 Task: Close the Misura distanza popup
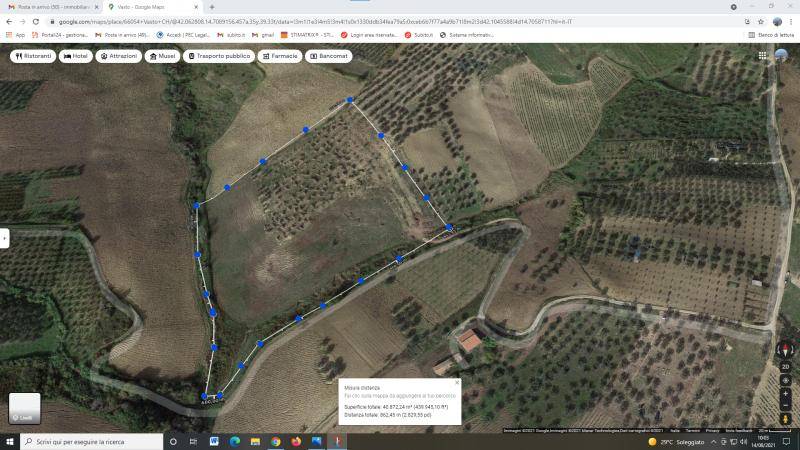click(x=457, y=382)
